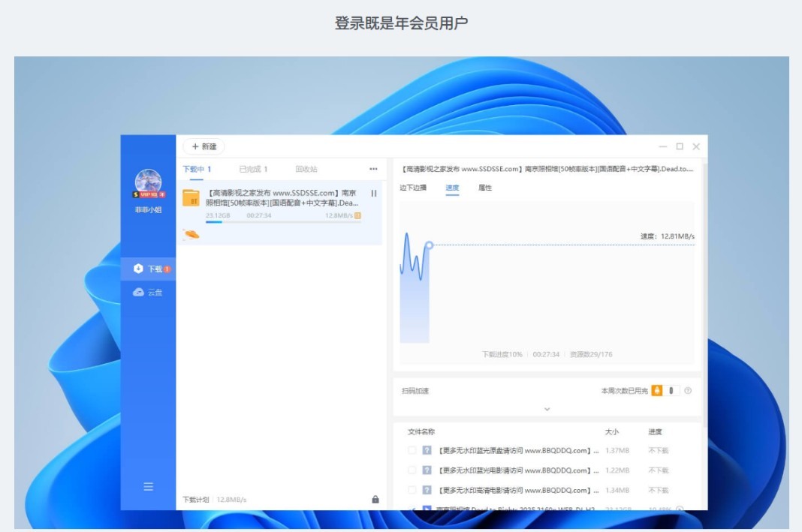
Task: Click the 新建 new task button
Action: click(x=204, y=146)
